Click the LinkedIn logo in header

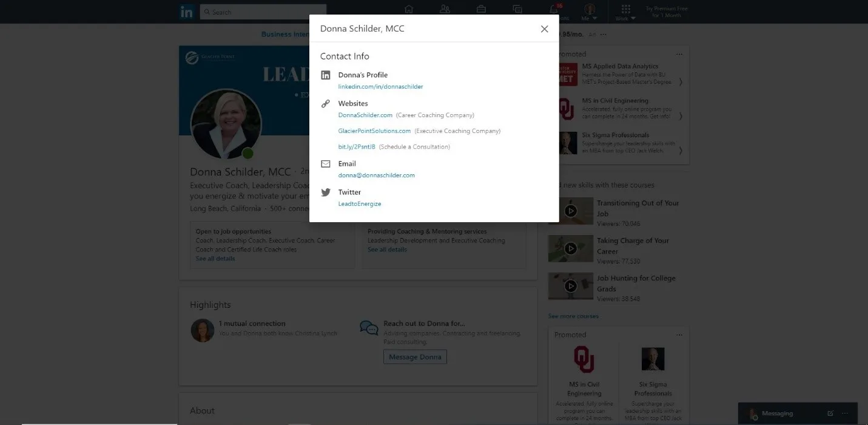pyautogui.click(x=186, y=12)
